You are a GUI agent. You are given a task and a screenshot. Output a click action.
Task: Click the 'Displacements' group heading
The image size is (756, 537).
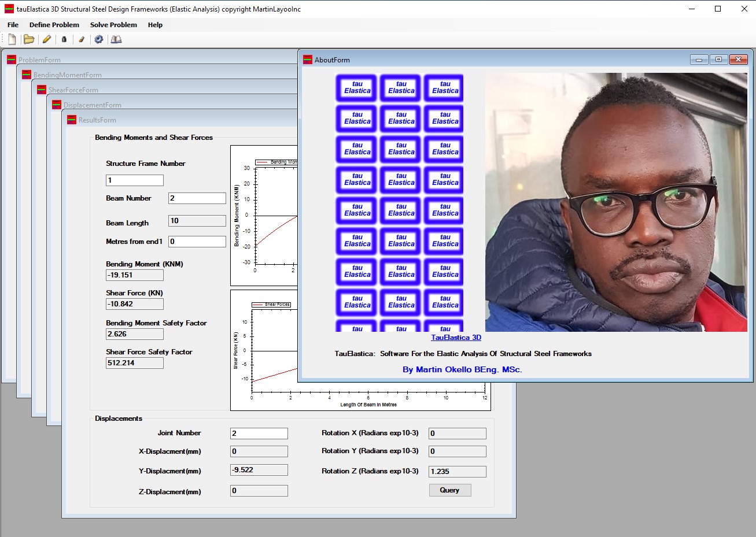(x=119, y=419)
